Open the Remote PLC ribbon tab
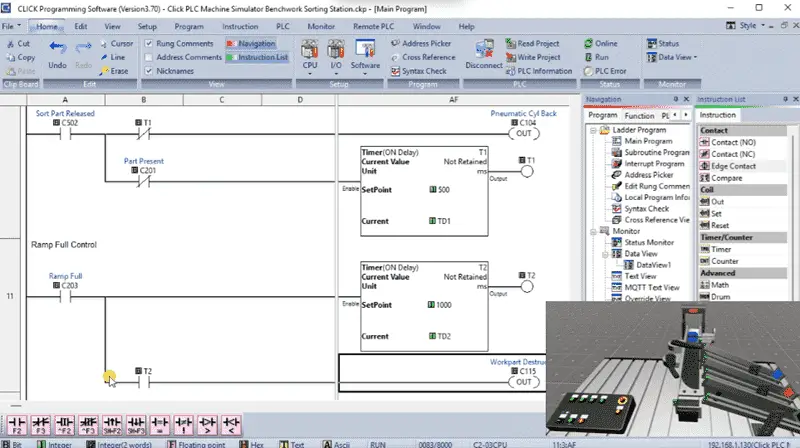Image resolution: width=800 pixels, height=448 pixels. click(373, 27)
